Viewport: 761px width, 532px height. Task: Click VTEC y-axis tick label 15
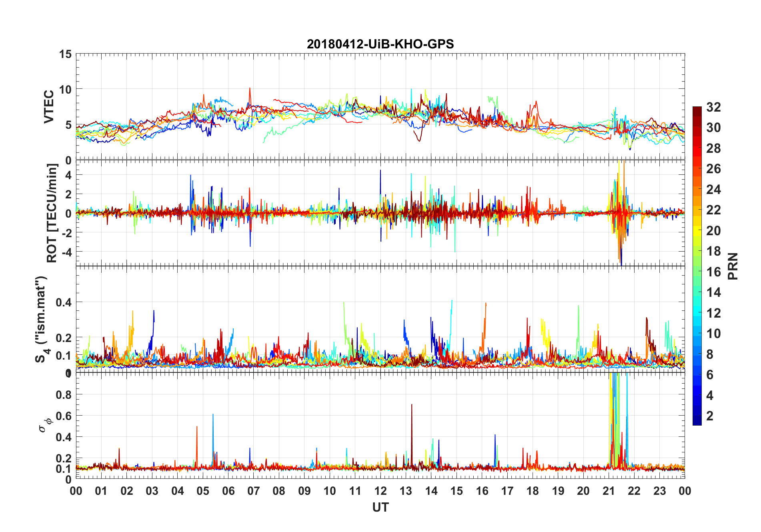click(x=66, y=54)
